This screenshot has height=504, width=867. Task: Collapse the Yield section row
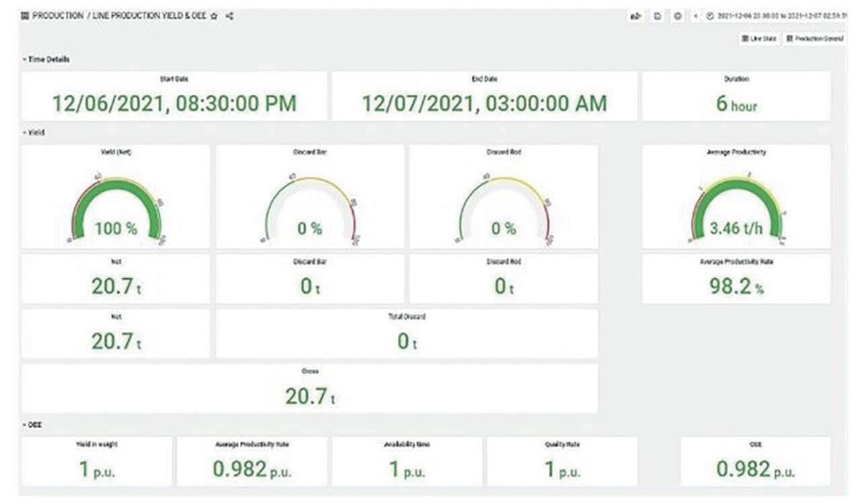(33, 133)
